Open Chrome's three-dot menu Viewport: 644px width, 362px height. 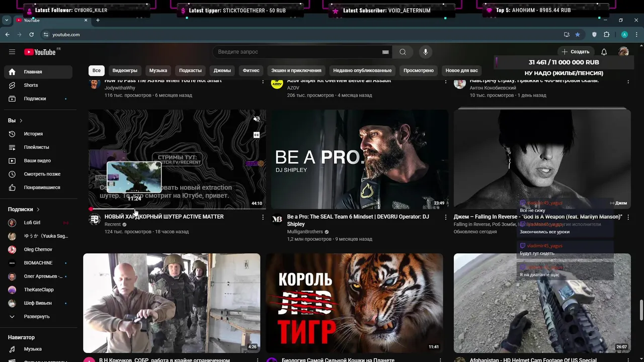click(x=636, y=35)
